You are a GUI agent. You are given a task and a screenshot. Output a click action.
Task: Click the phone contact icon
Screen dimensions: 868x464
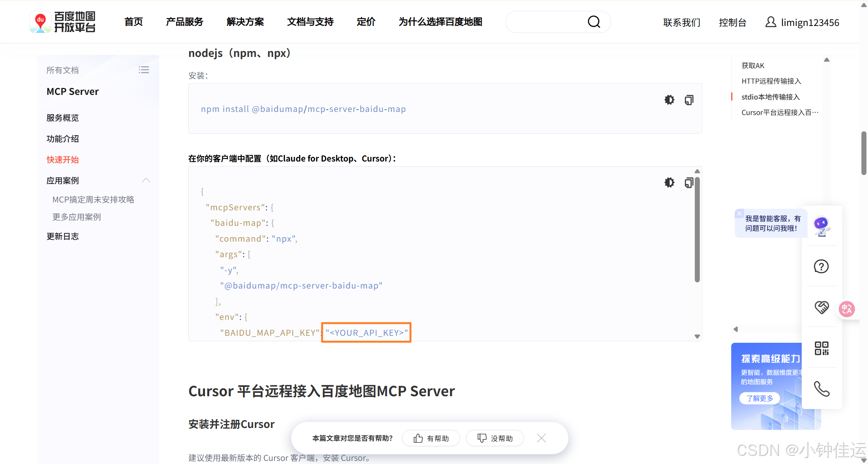(x=821, y=389)
